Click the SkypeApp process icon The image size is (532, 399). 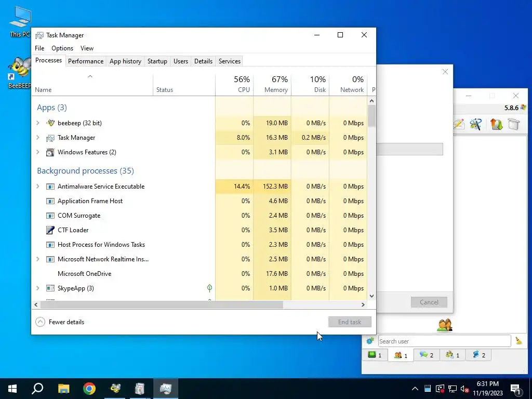click(50, 288)
